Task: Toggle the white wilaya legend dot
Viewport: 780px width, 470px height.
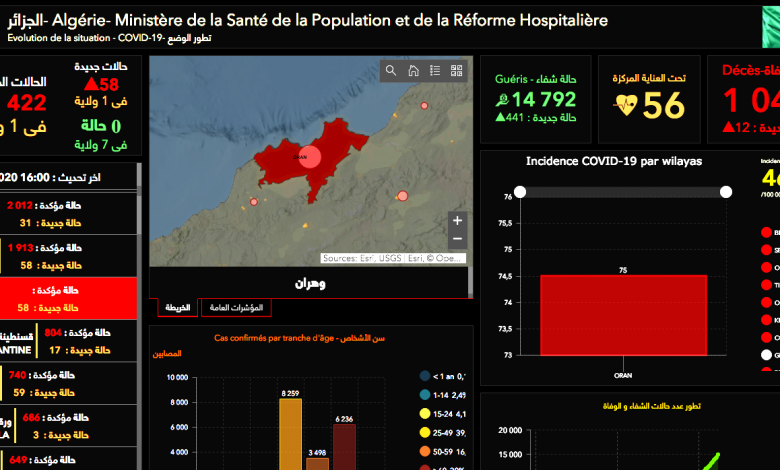Action: 767,355
